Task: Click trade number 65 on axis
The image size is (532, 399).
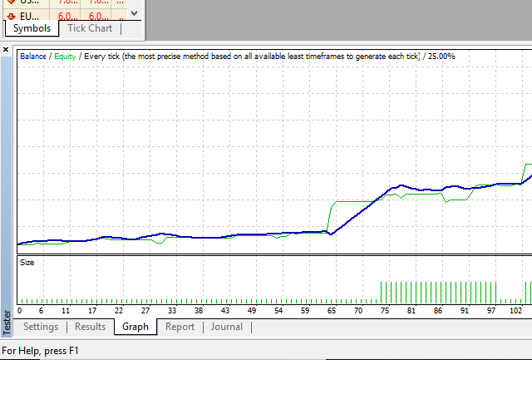Action: tap(332, 310)
